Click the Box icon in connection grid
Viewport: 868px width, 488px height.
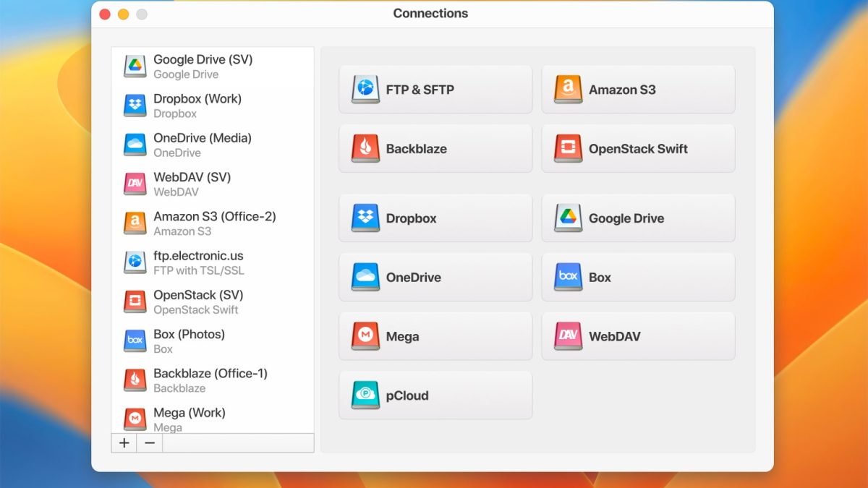[x=568, y=278]
